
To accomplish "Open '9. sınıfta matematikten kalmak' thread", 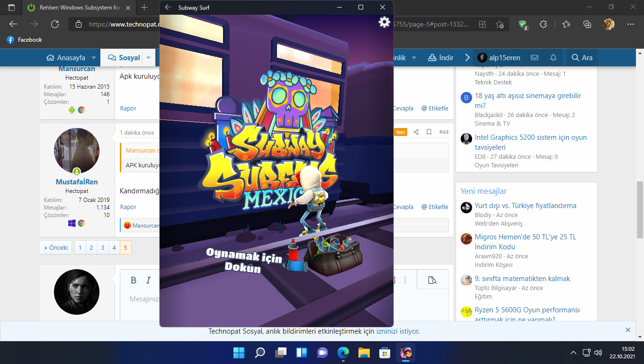I will (x=522, y=279).
